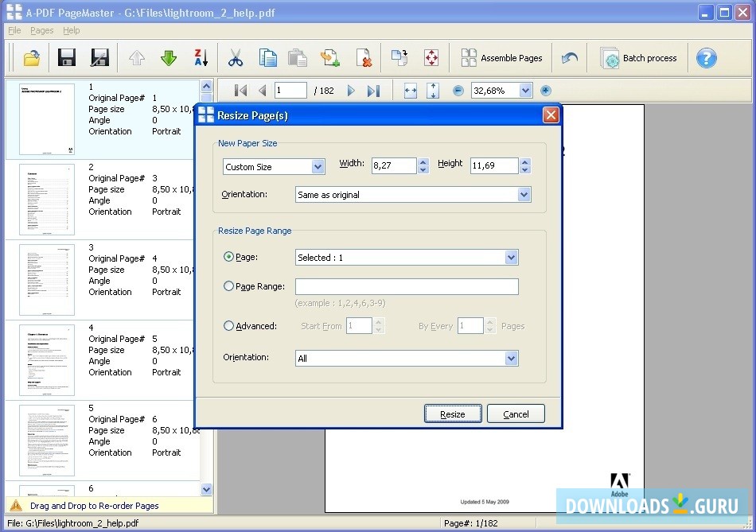The height and width of the screenshot is (532, 756).
Task: Cut pages with the scissors icon
Action: (x=236, y=57)
